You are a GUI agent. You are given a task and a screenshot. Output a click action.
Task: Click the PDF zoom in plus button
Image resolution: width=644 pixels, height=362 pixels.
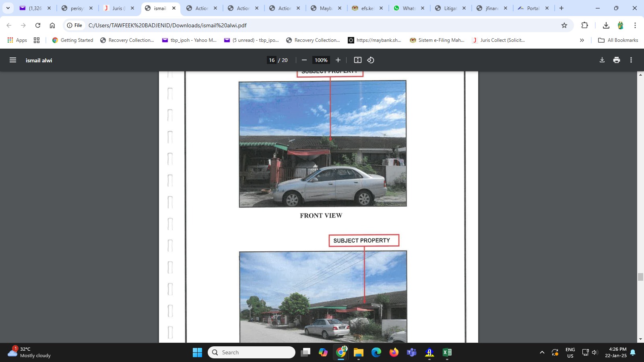coord(338,60)
